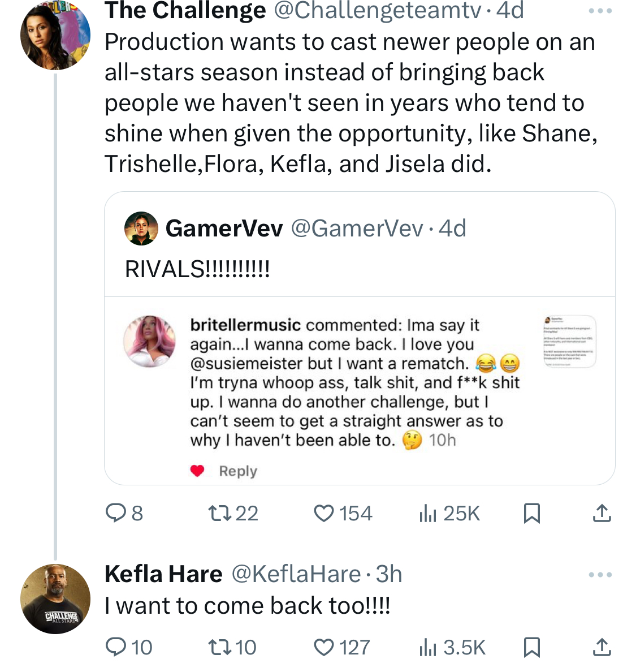Open replies on The Challenge tweet

[x=124, y=513]
